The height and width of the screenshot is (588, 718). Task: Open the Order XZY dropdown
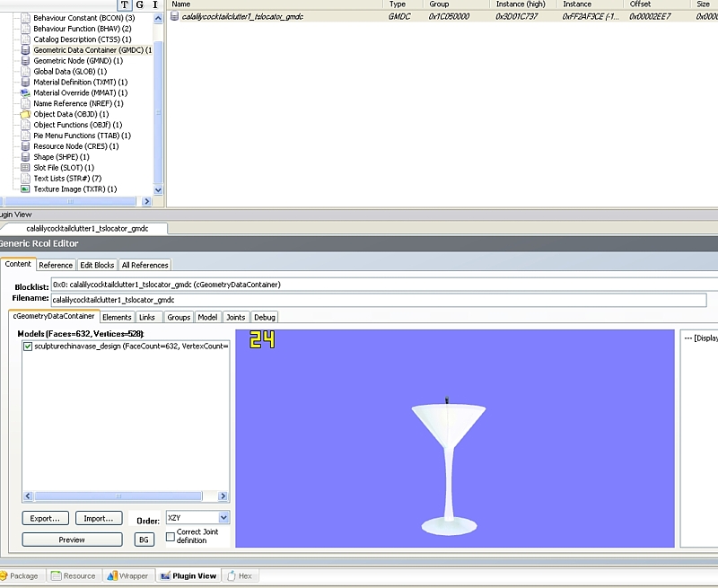click(223, 518)
